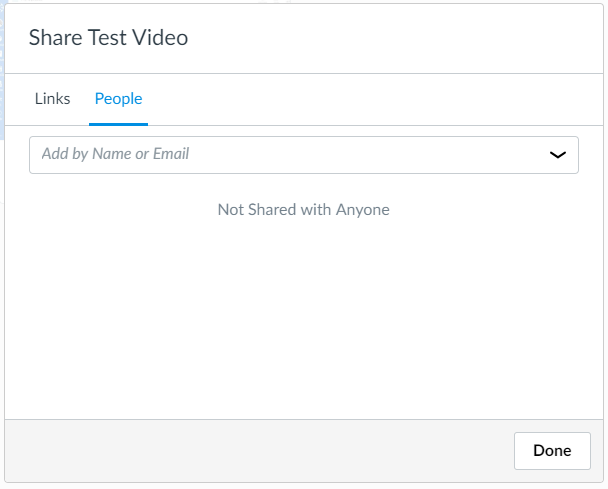The width and height of the screenshot is (608, 489).
Task: Focus the Add by Name or Email field
Action: pyautogui.click(x=304, y=155)
